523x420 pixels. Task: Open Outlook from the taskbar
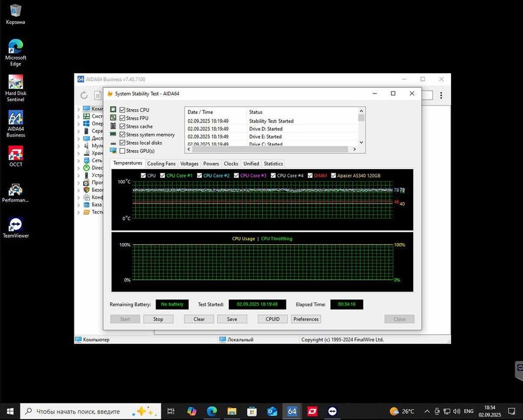coord(272,412)
